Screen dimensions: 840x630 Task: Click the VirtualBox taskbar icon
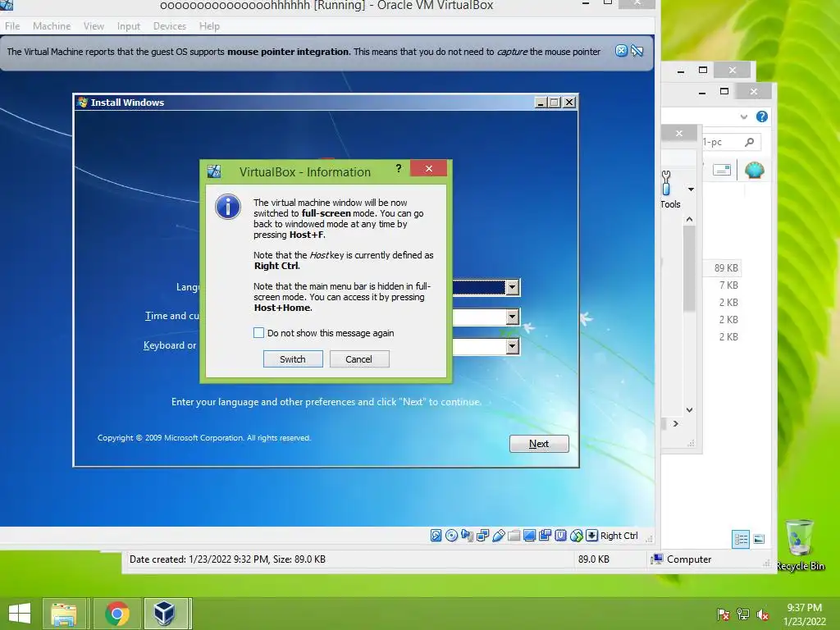click(166, 614)
